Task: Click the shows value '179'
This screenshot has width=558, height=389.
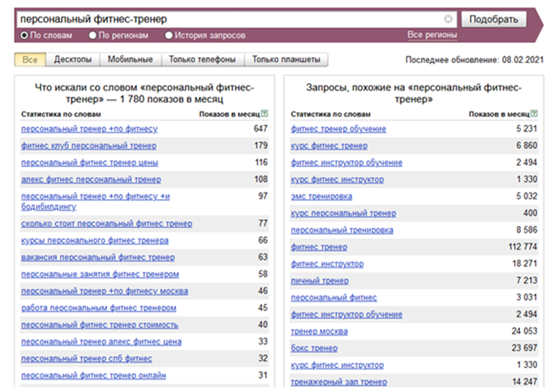Action: 261,146
